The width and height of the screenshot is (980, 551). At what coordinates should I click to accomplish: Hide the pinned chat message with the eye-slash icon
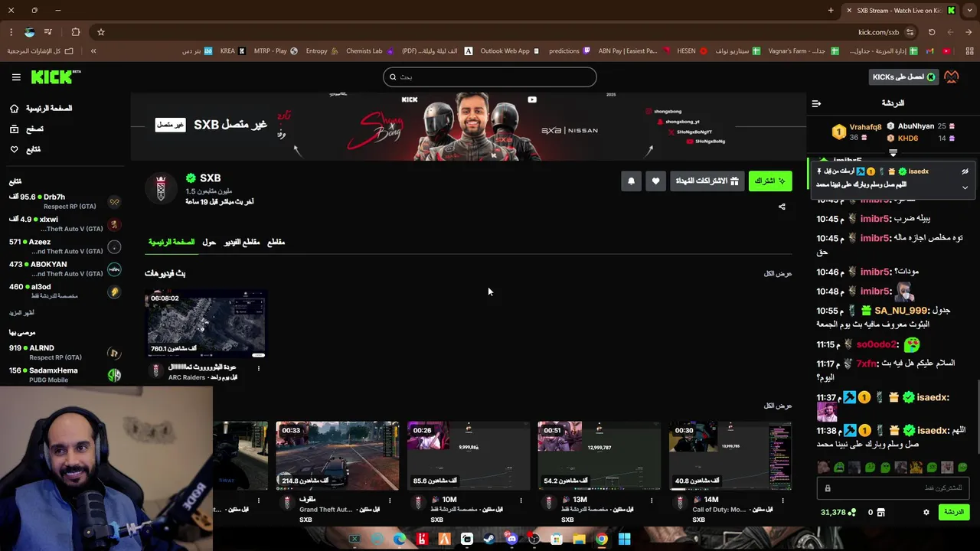pyautogui.click(x=965, y=171)
